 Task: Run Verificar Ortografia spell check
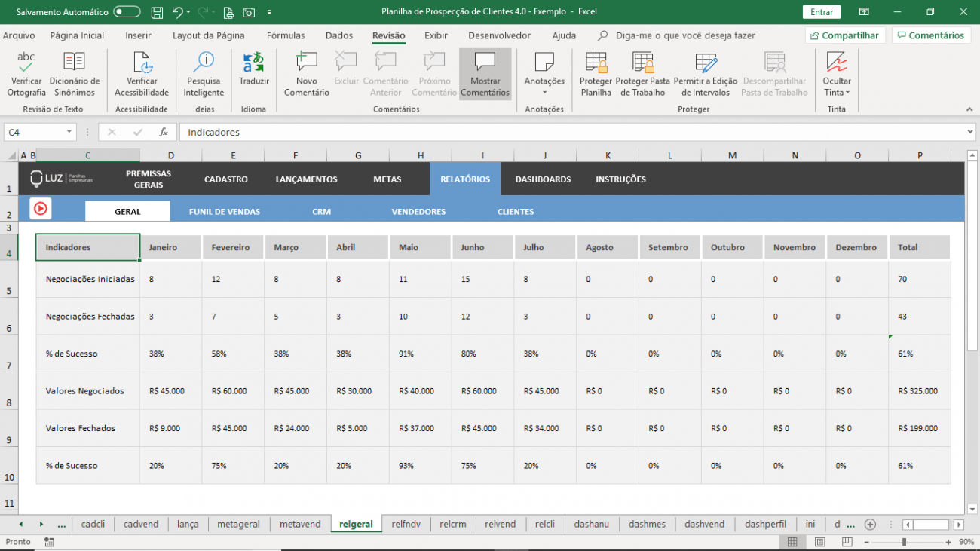(x=26, y=74)
